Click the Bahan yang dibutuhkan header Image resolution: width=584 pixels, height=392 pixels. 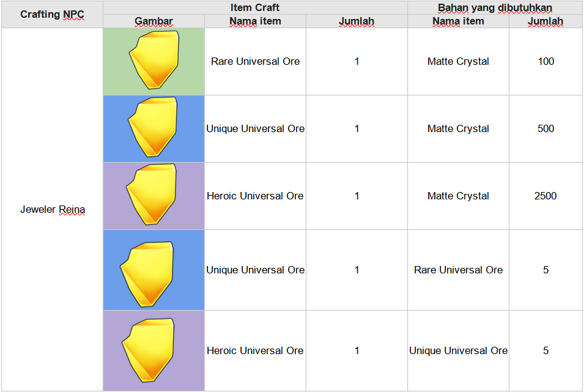click(x=495, y=7)
